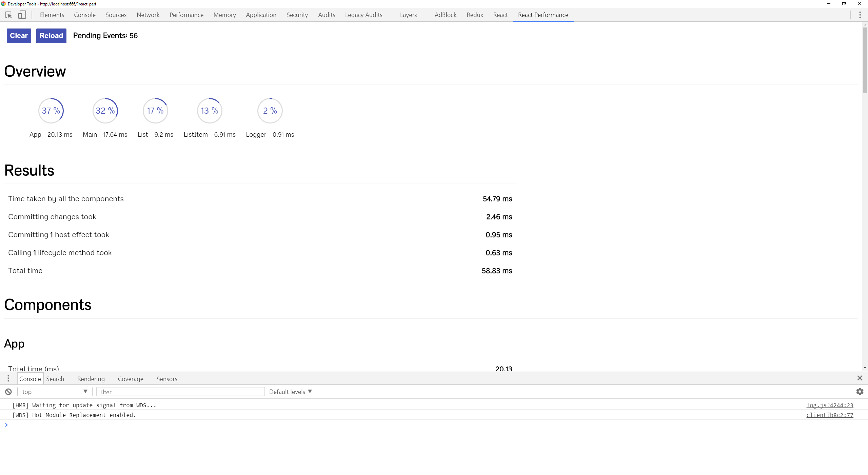Open the top execution context dropdown
The image size is (868, 475).
tap(54, 392)
